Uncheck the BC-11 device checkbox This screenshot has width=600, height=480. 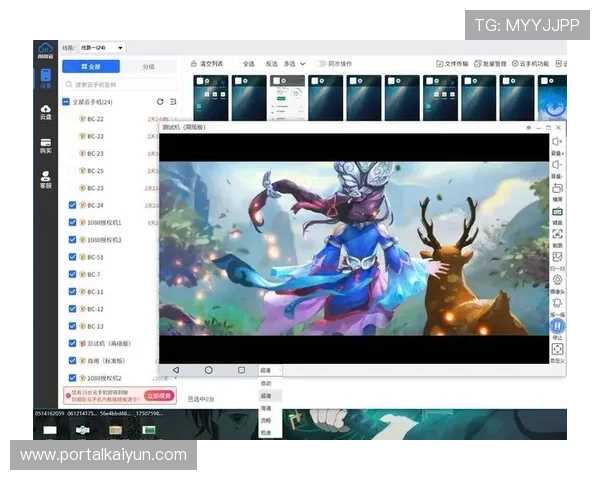[72, 291]
